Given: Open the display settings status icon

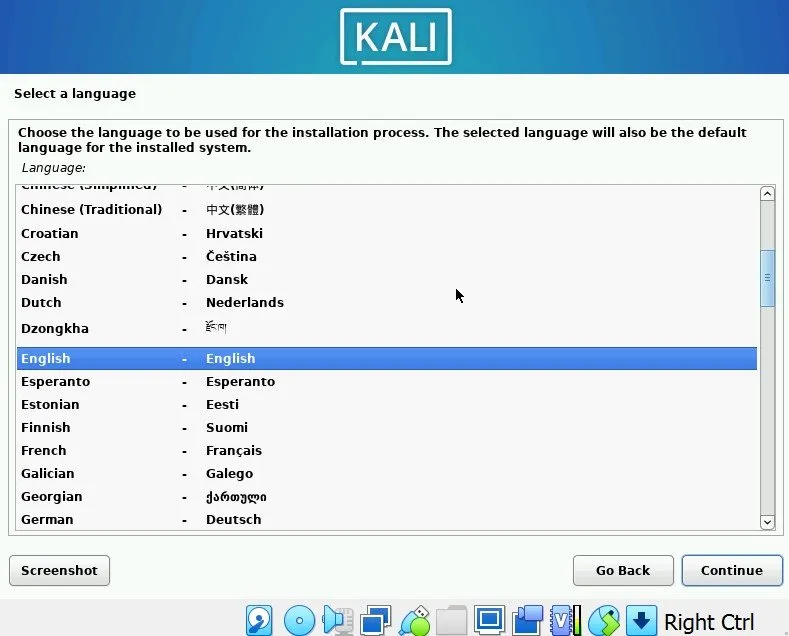Looking at the screenshot, I should (x=489, y=620).
